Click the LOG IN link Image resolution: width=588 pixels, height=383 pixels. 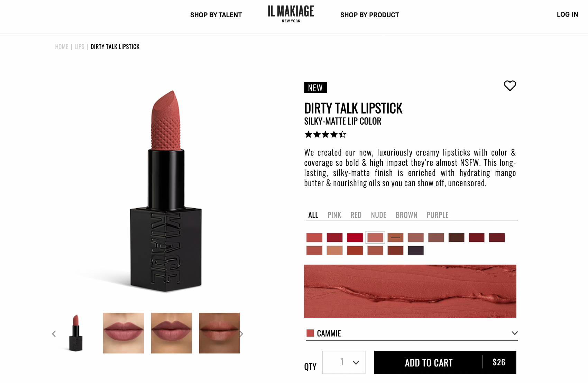(x=567, y=15)
